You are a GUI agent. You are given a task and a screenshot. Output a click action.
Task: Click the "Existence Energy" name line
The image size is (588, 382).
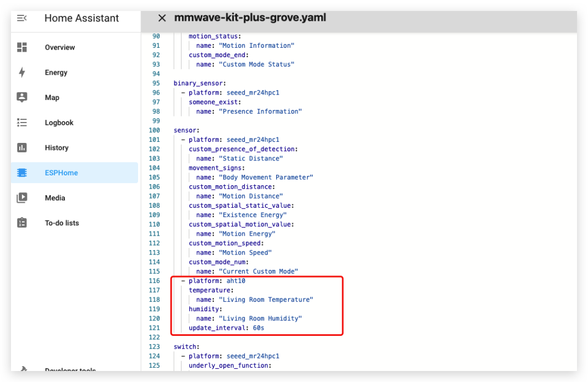(241, 215)
